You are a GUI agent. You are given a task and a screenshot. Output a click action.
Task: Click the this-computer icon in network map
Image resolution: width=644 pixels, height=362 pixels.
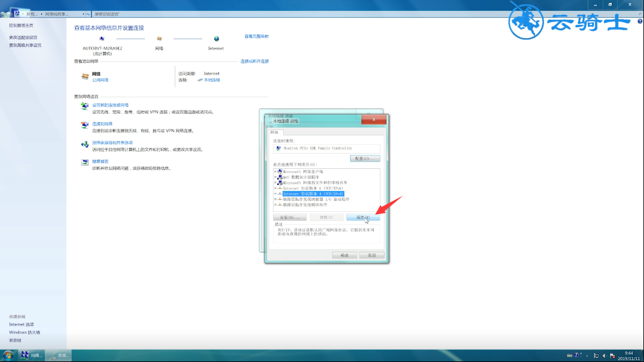click(x=102, y=39)
